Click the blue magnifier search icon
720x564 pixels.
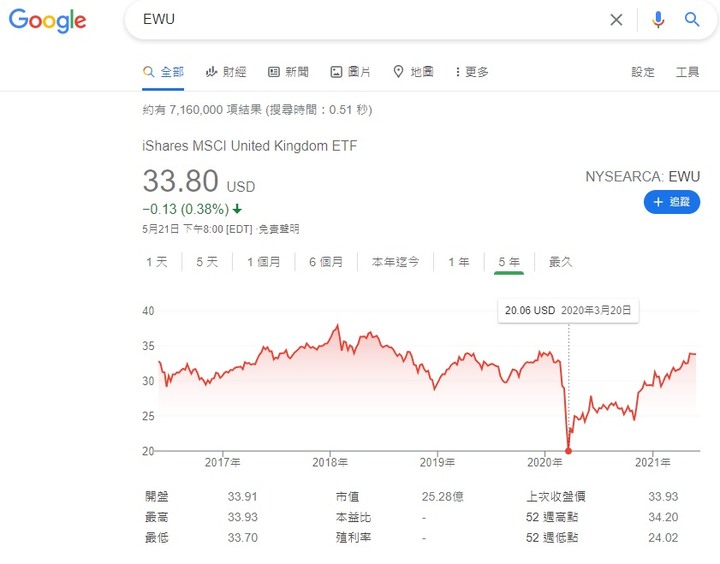pos(692,20)
